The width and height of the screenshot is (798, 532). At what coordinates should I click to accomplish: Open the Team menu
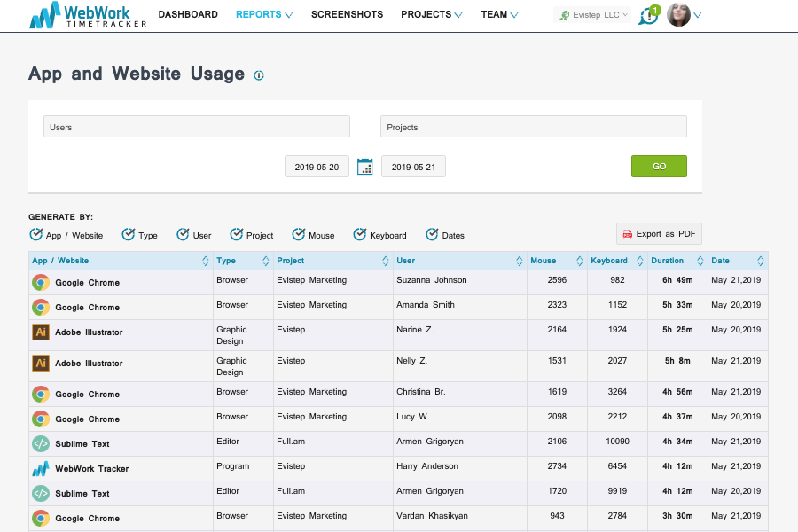(x=500, y=15)
